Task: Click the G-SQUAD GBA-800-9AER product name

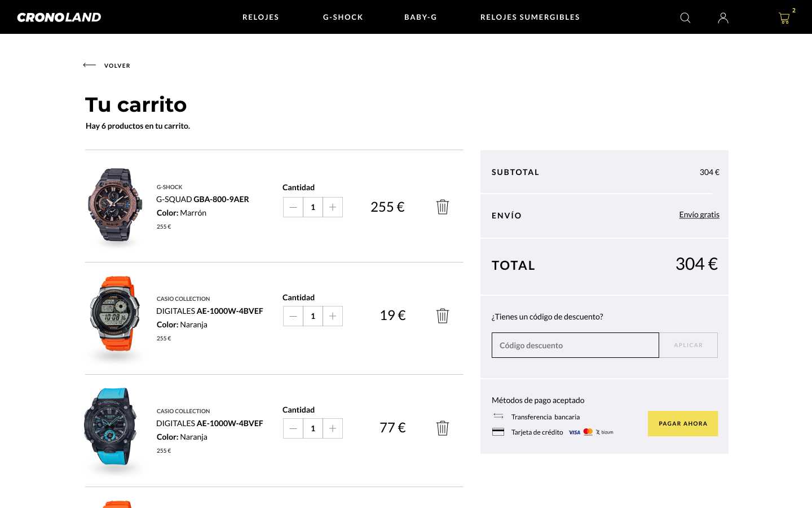Action: pos(202,199)
